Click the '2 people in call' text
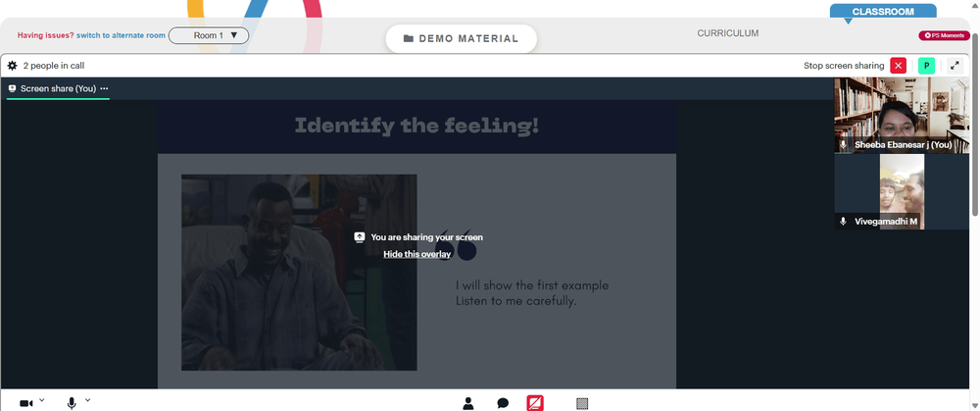This screenshot has height=411, width=980. pyautogui.click(x=54, y=66)
